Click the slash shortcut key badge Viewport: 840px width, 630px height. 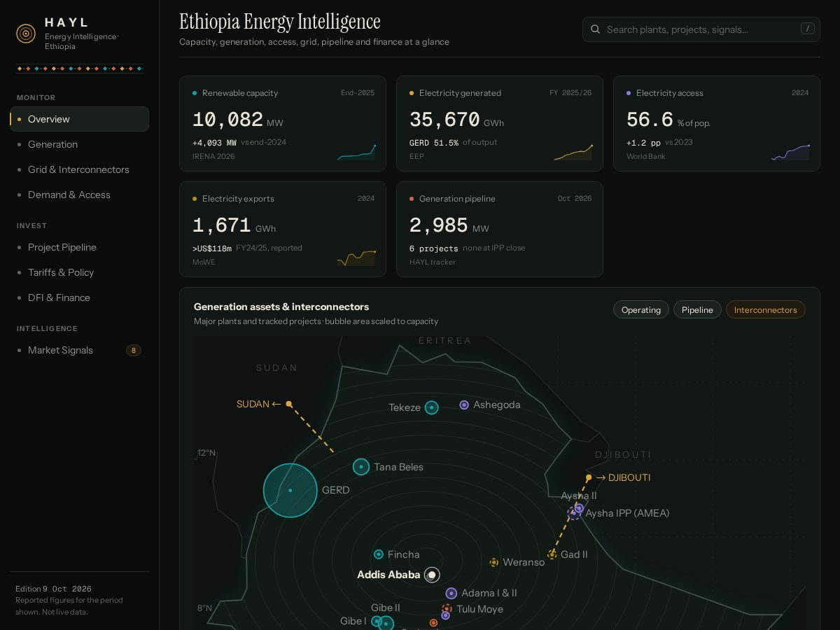pos(808,29)
